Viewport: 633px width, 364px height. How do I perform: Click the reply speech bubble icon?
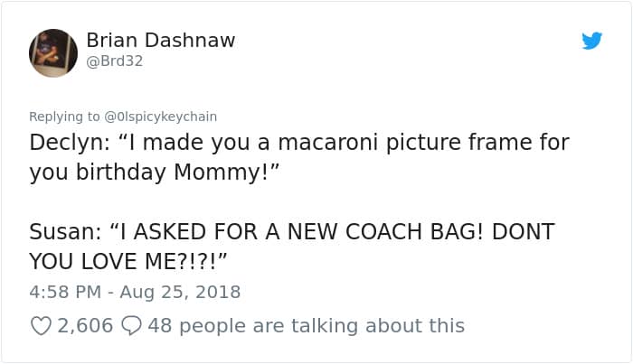coord(131,325)
